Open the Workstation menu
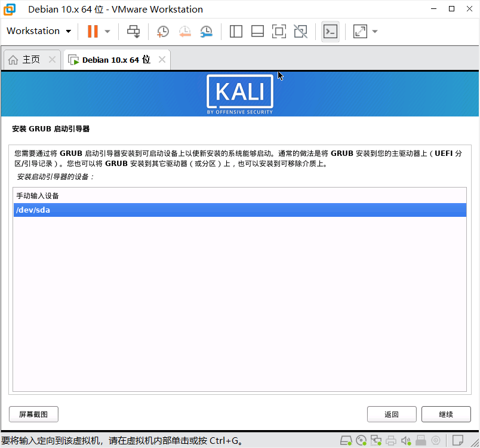The image size is (480, 448). 39,31
